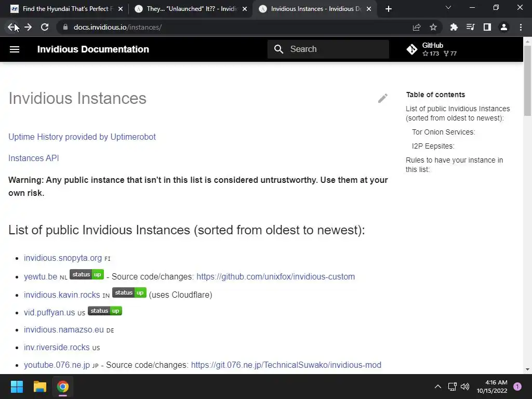Open Uptime History provided by Uptimerobot link

82,137
